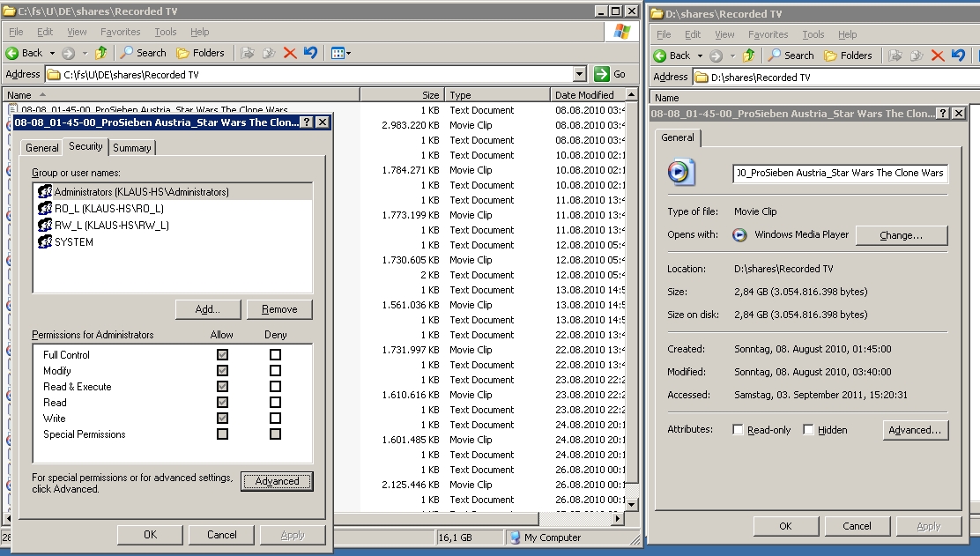The height and width of the screenshot is (556, 980).
Task: Click Up folder icon in D:\shares window
Action: pos(748,56)
